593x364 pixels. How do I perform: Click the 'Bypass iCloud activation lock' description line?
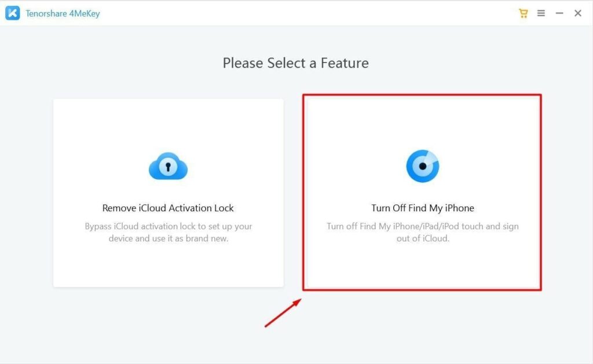click(x=169, y=226)
